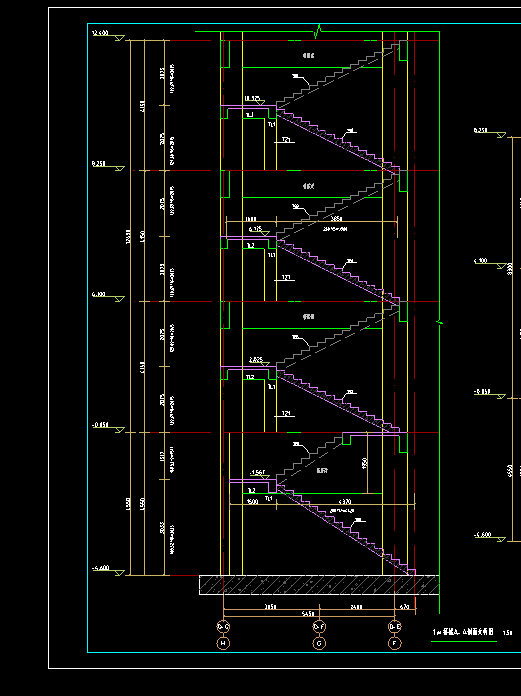521x696 pixels.
Task: Click the axis bubble labeled G
Action: pos(319,643)
